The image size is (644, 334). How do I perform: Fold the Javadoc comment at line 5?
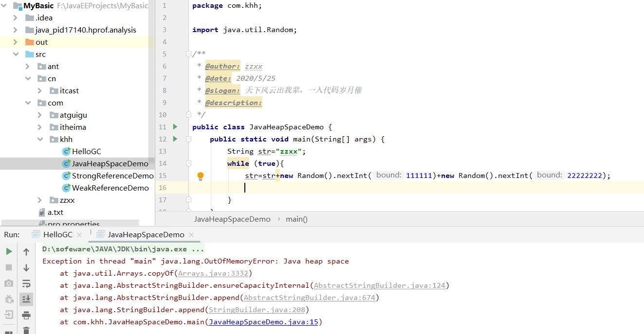click(188, 54)
